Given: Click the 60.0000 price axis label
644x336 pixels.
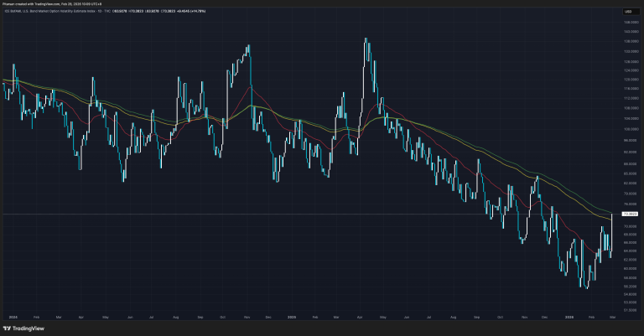Looking at the screenshot, I should 631,268.
